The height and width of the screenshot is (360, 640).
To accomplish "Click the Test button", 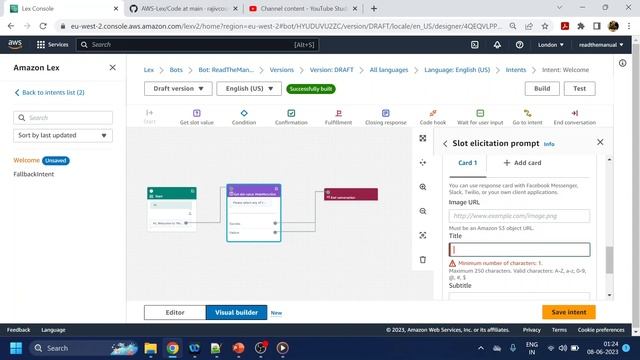I will pos(579,89).
